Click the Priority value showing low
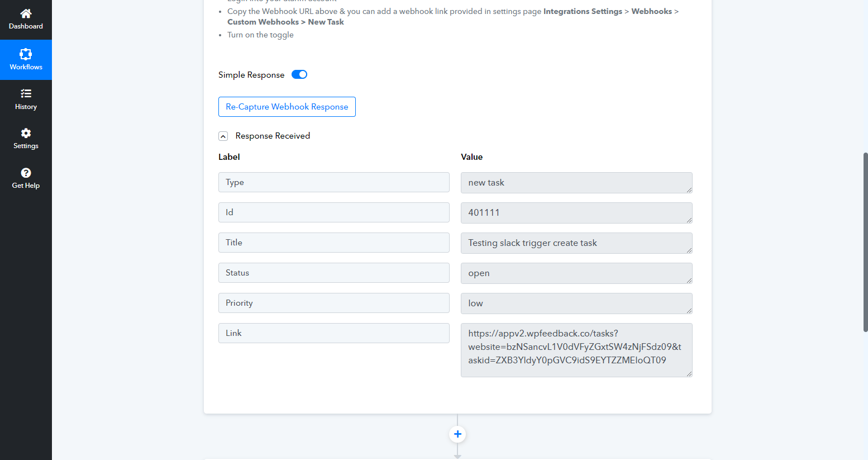 pos(576,303)
